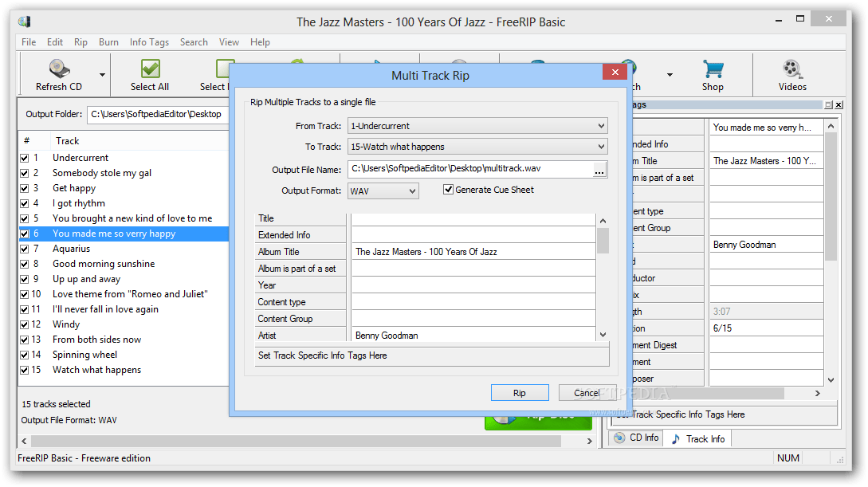Select track 13 From both sides now
868x487 pixels.
point(97,340)
